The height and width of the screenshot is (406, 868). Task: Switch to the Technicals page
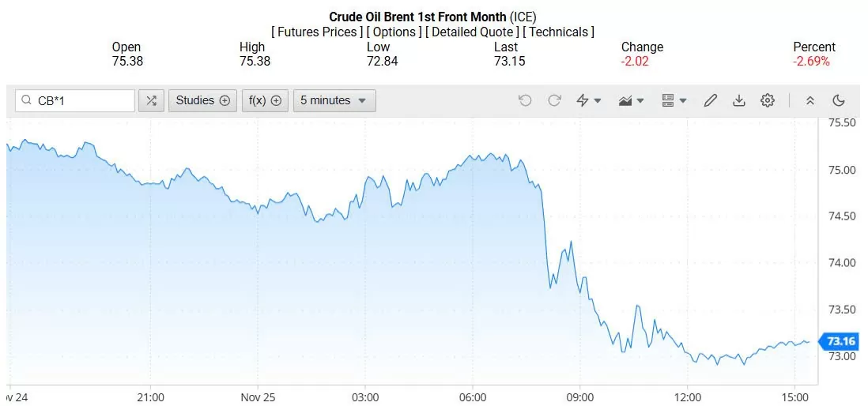click(560, 32)
